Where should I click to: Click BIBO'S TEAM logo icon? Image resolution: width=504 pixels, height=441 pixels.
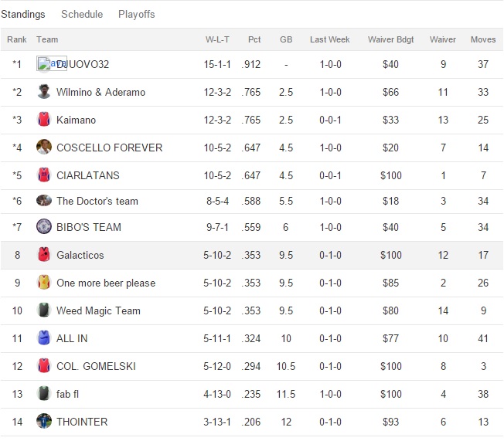click(43, 227)
